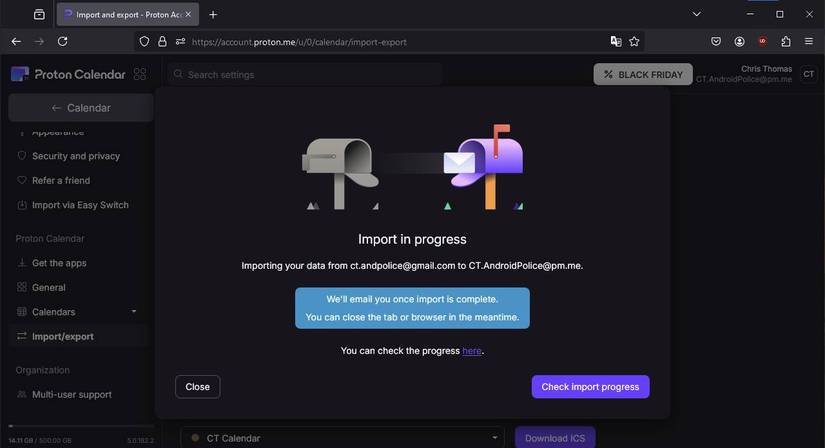Open the CT user account menu

(x=808, y=74)
